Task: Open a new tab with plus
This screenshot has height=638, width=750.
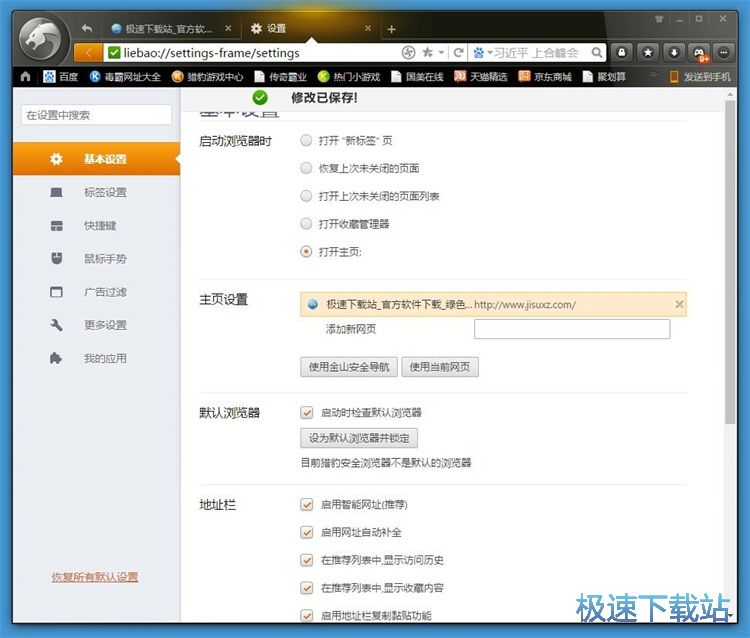Action: (391, 29)
